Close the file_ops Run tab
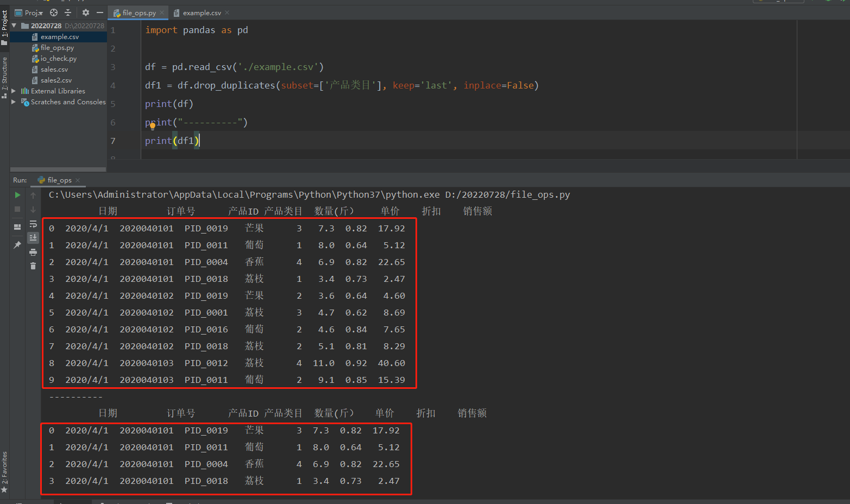 (78, 180)
